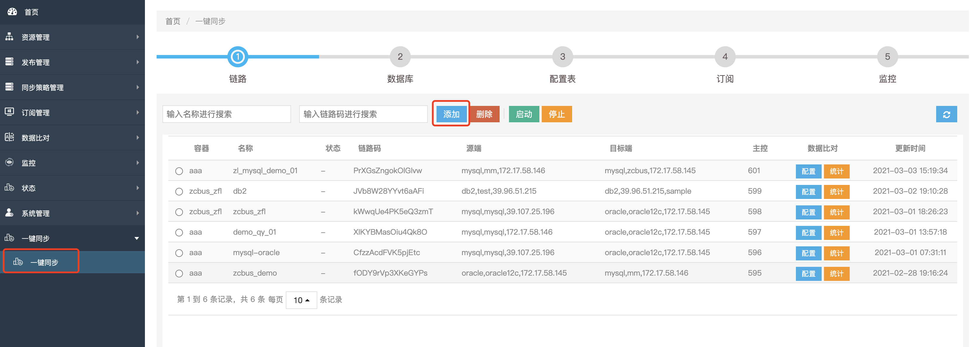Click the 数据比对 compare icon

10,137
